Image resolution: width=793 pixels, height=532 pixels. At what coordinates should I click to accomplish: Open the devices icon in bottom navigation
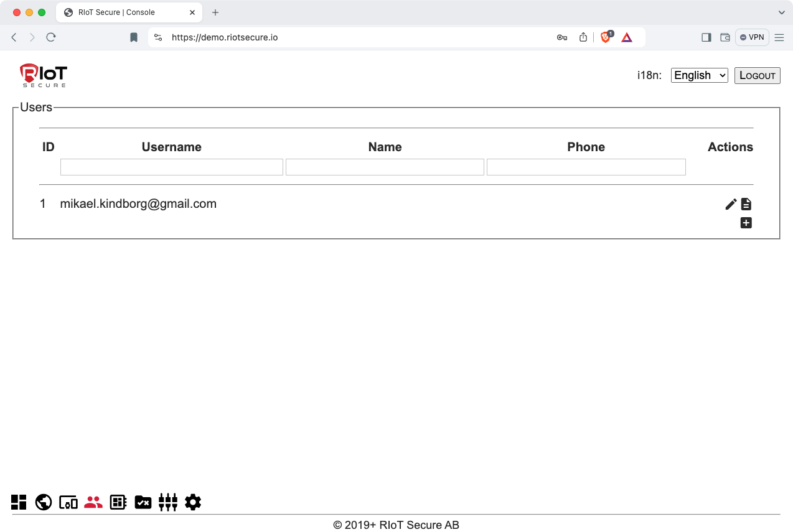pyautogui.click(x=68, y=502)
